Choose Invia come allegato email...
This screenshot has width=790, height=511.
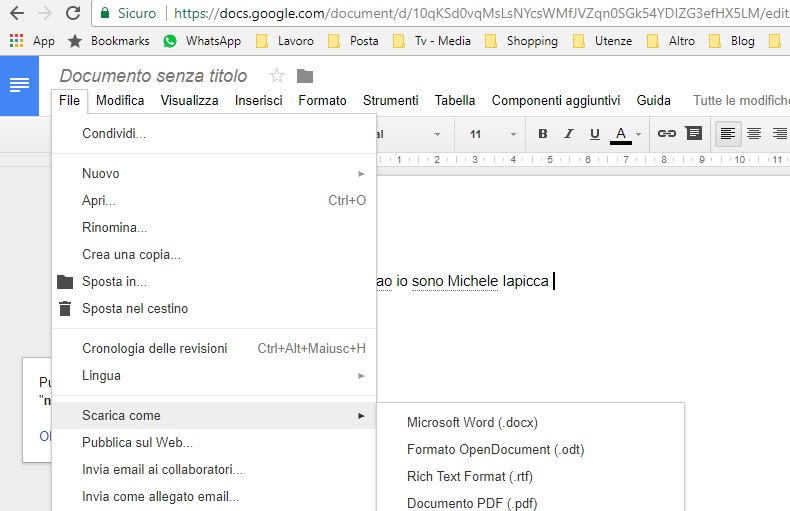coord(214,497)
